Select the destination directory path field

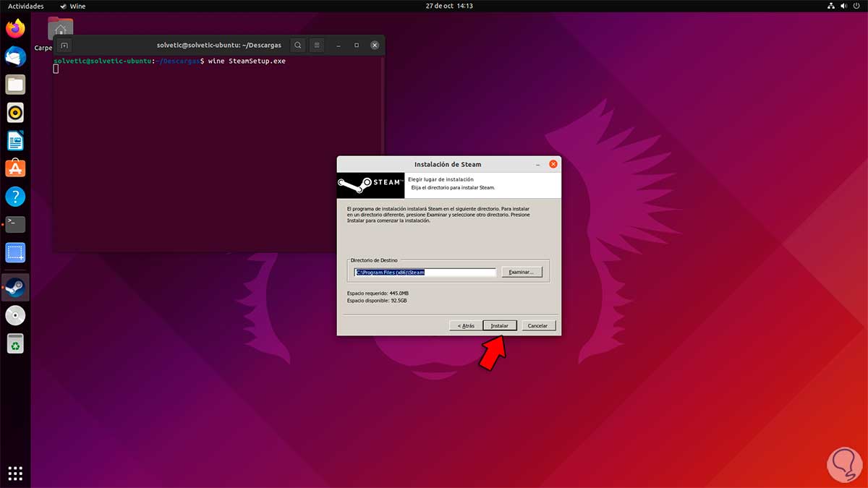pyautogui.click(x=425, y=273)
